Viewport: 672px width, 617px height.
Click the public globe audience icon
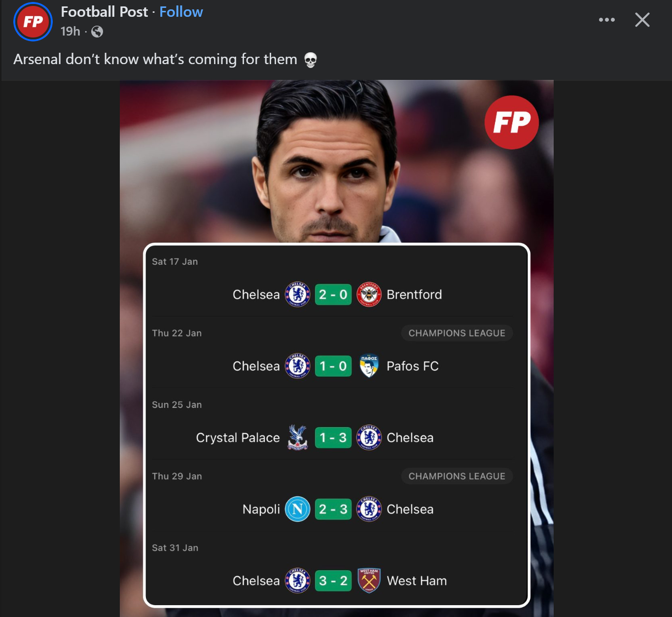(x=97, y=32)
